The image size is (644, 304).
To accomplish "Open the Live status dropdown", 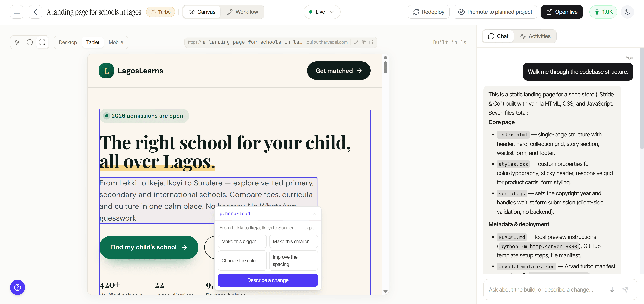I will click(322, 12).
